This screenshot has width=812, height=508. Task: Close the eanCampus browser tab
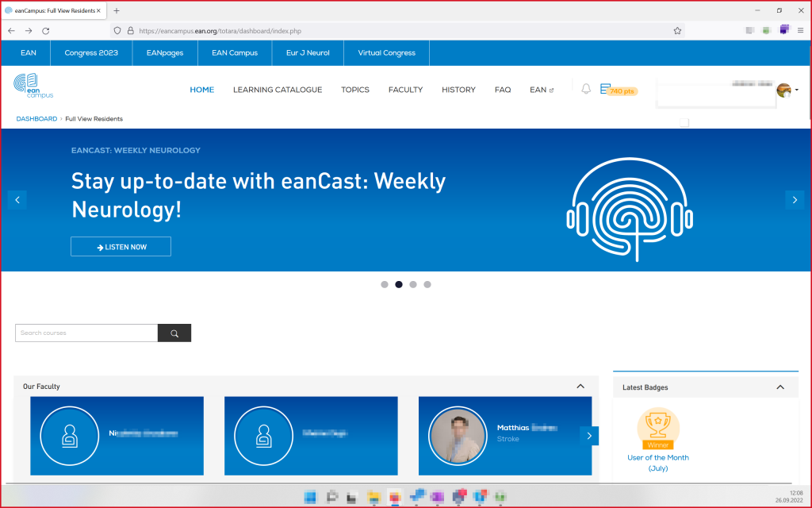98,10
